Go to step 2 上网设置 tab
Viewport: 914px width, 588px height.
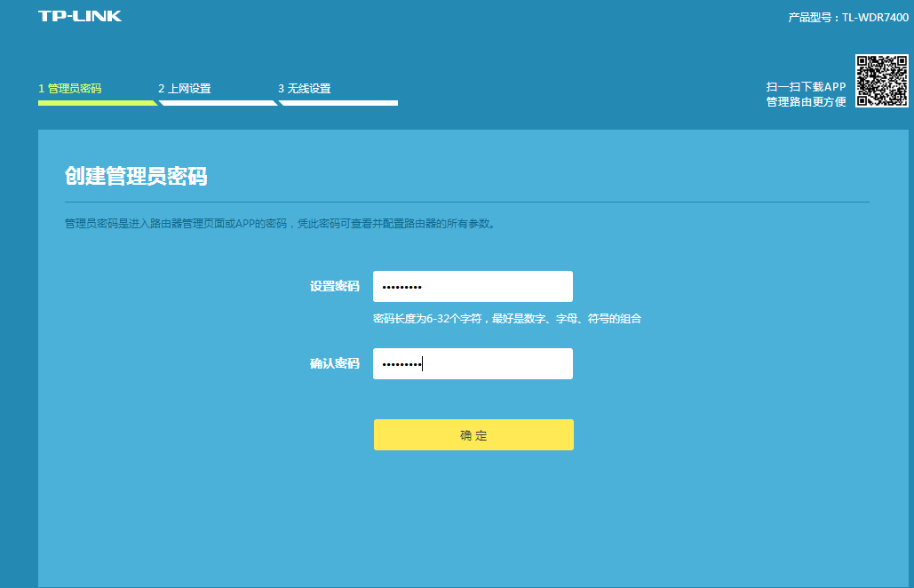click(185, 89)
